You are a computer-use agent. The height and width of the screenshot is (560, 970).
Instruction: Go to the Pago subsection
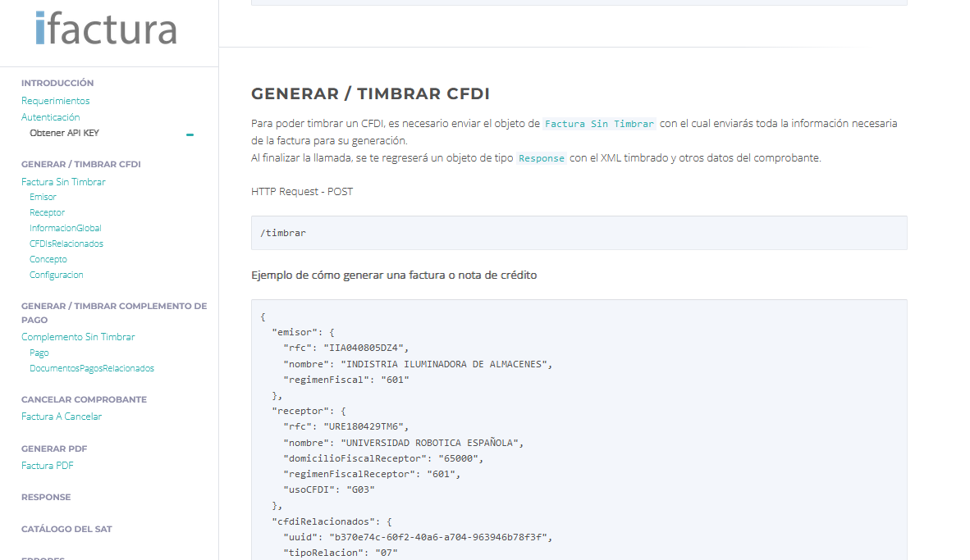pyautogui.click(x=39, y=353)
